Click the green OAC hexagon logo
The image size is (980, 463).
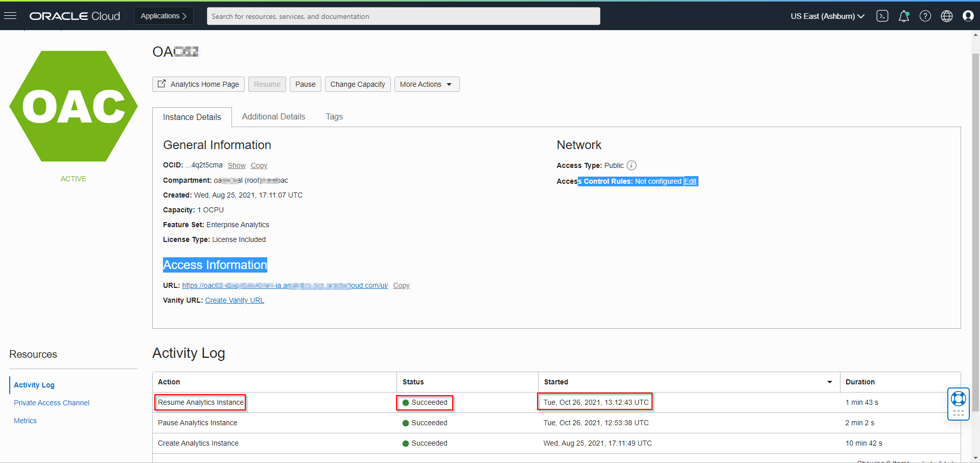pos(74,106)
